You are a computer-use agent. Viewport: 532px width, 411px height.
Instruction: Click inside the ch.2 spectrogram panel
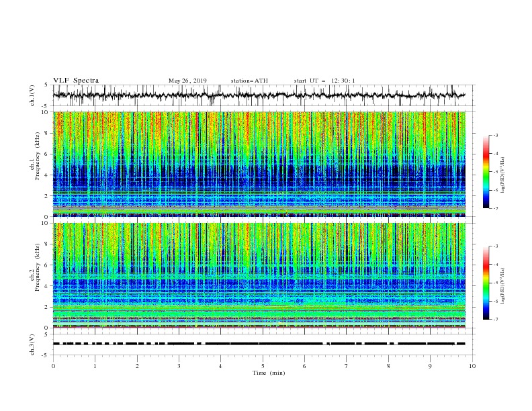pos(259,275)
